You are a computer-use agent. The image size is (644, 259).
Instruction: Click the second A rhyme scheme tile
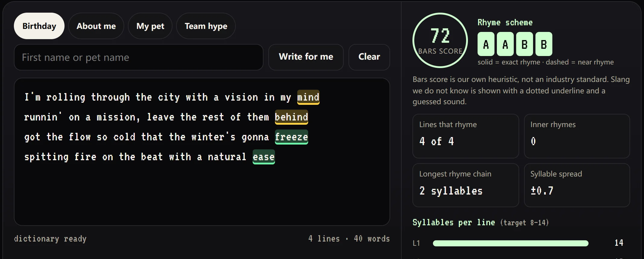pos(505,44)
